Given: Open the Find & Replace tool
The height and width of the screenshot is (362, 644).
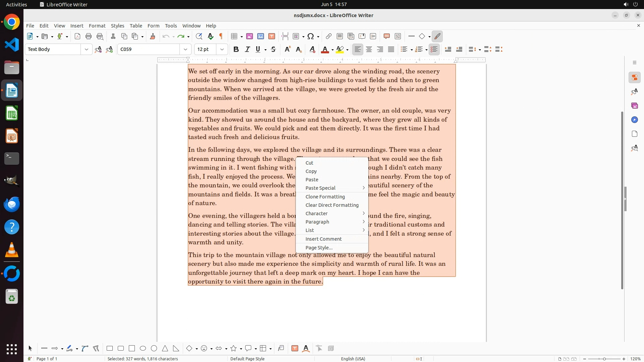Looking at the screenshot, I should [x=199, y=37].
